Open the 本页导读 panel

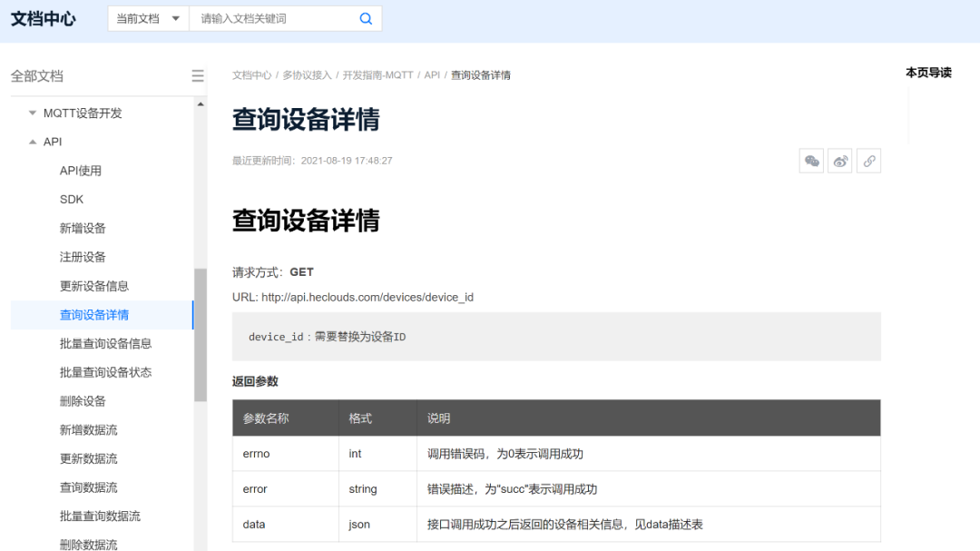(928, 72)
